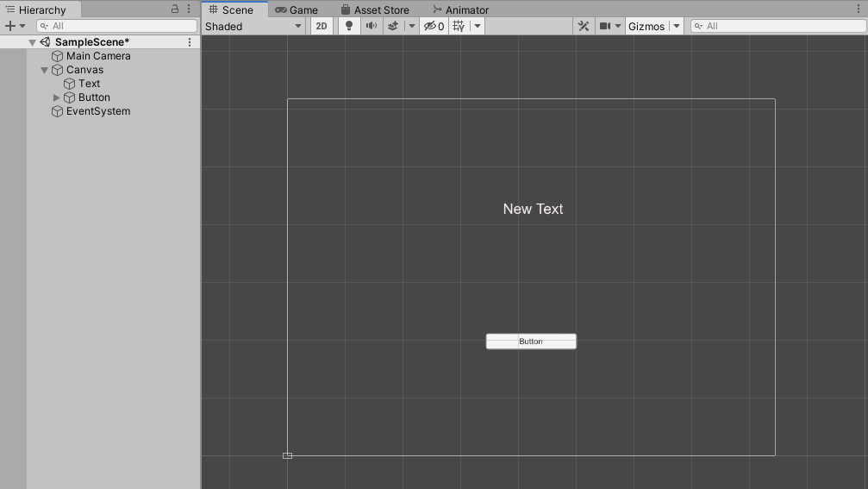Open the Scene view options menu dots
This screenshot has height=489, width=868.
pos(859,9)
